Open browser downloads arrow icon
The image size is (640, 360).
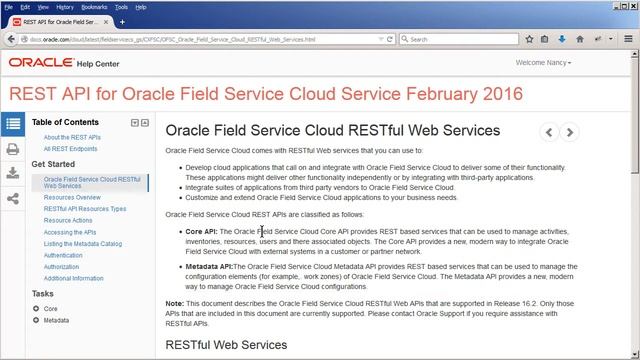click(562, 39)
